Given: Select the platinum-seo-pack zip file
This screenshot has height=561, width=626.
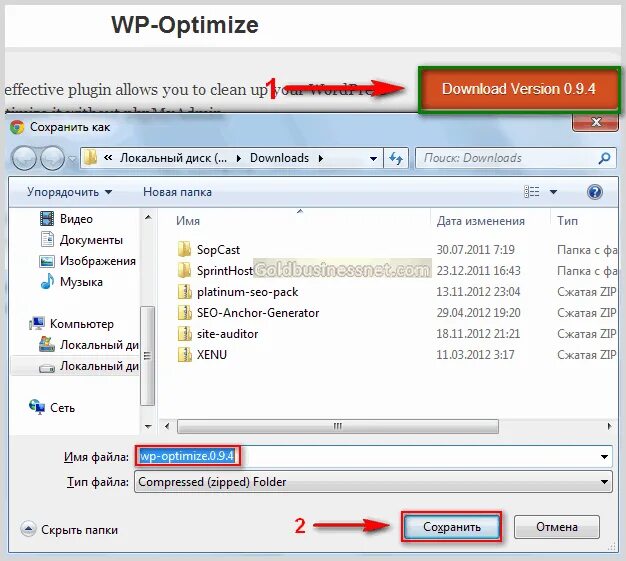Looking at the screenshot, I should coord(248,292).
